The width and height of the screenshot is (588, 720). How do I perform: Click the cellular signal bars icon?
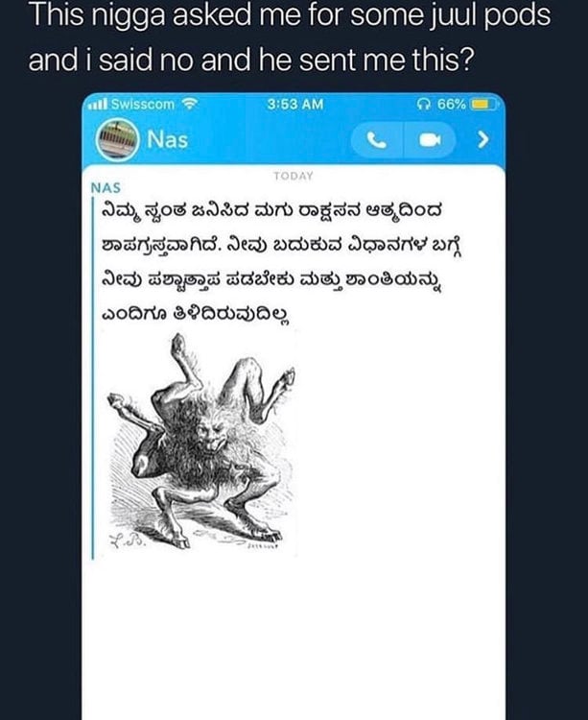pos(97,105)
